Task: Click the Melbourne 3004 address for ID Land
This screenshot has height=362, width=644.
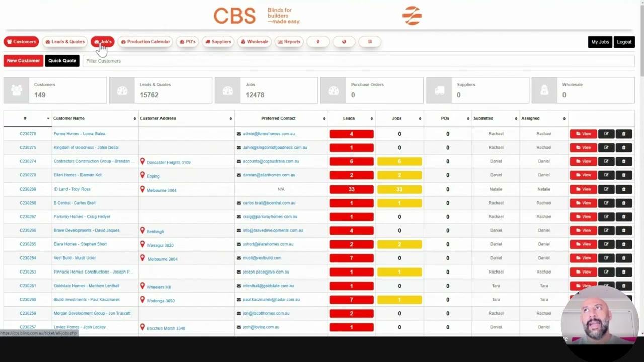Action: (162, 190)
